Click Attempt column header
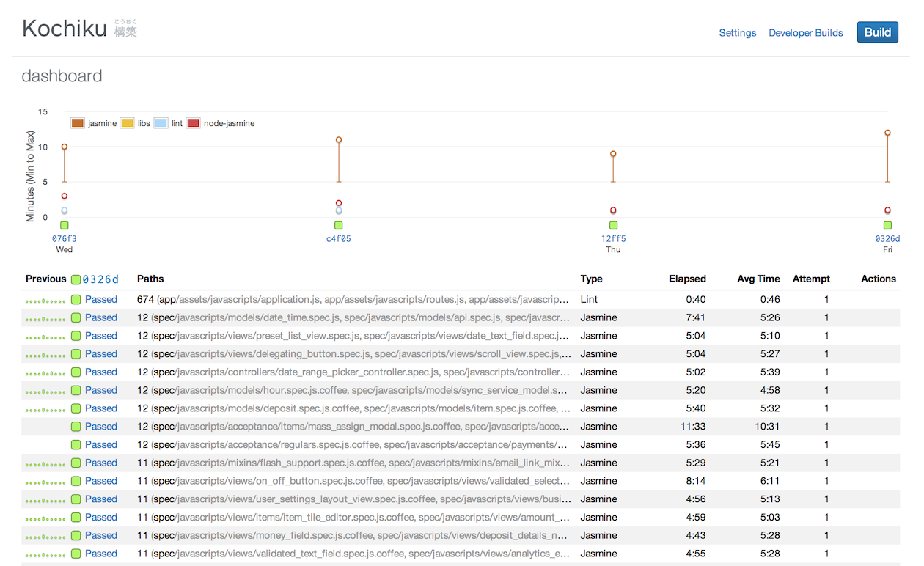This screenshot has height=566, width=924. coord(811,279)
